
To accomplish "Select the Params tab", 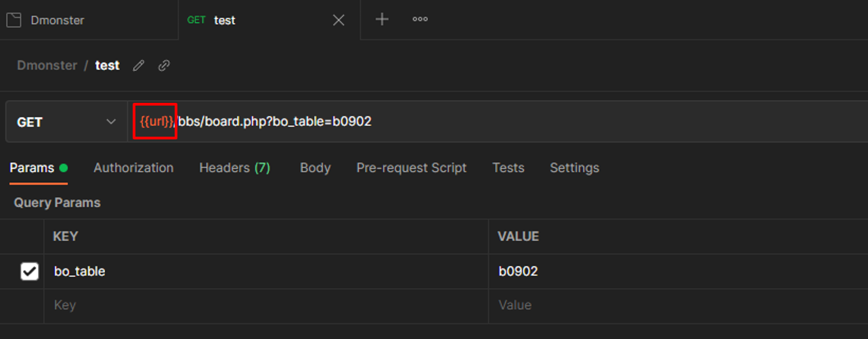I will pyautogui.click(x=32, y=168).
